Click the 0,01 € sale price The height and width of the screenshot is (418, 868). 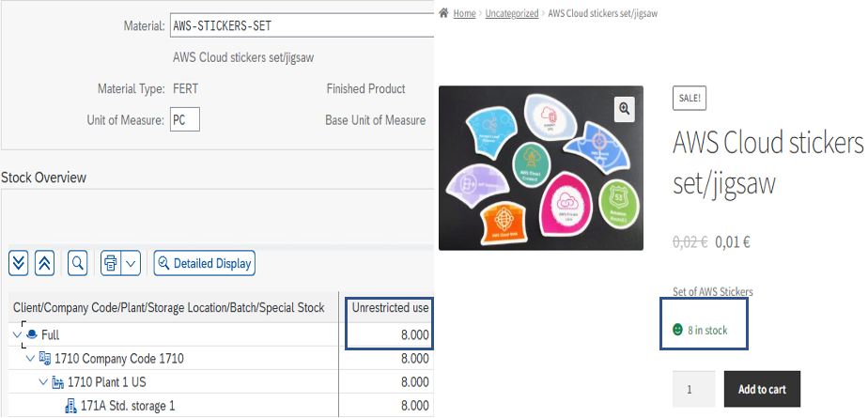(733, 242)
